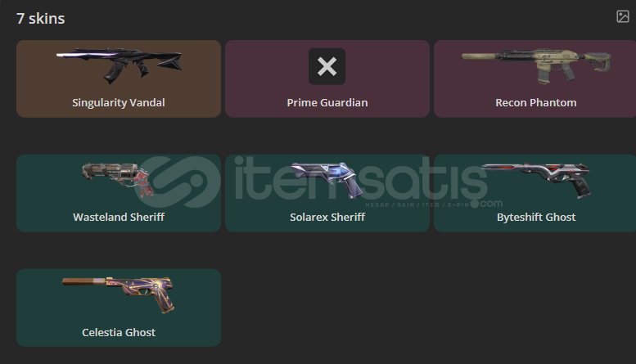Click the 7 skins heading
This screenshot has width=636, height=364.
[41, 19]
